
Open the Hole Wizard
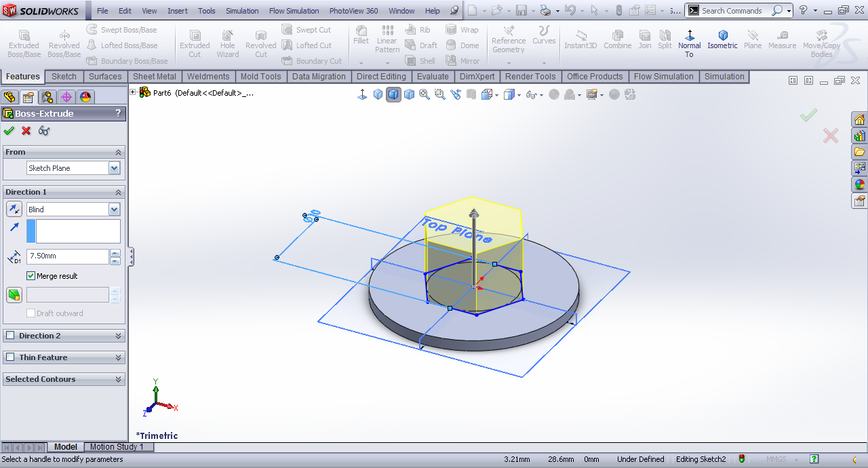[228, 44]
